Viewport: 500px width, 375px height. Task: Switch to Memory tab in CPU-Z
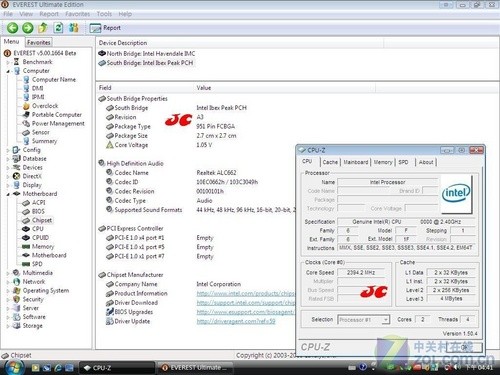(383, 162)
